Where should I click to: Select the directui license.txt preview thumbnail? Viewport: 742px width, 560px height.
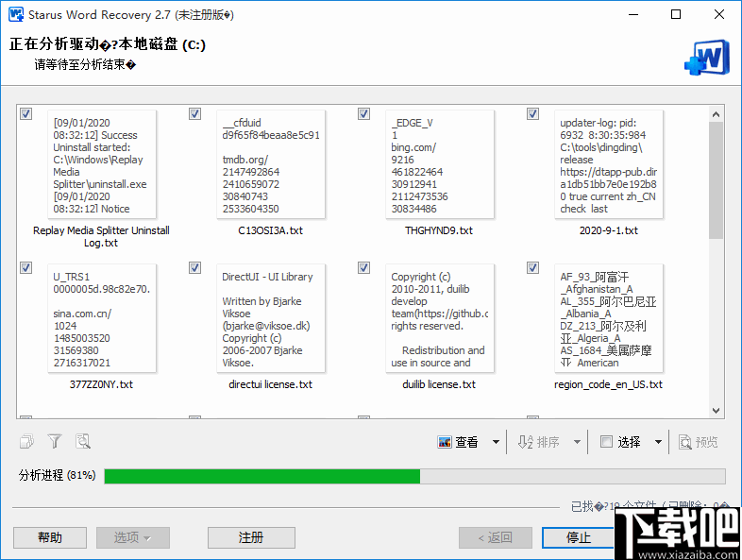271,318
